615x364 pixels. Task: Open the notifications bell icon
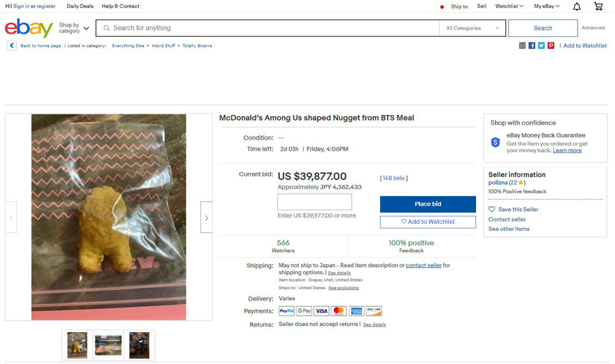coord(577,6)
